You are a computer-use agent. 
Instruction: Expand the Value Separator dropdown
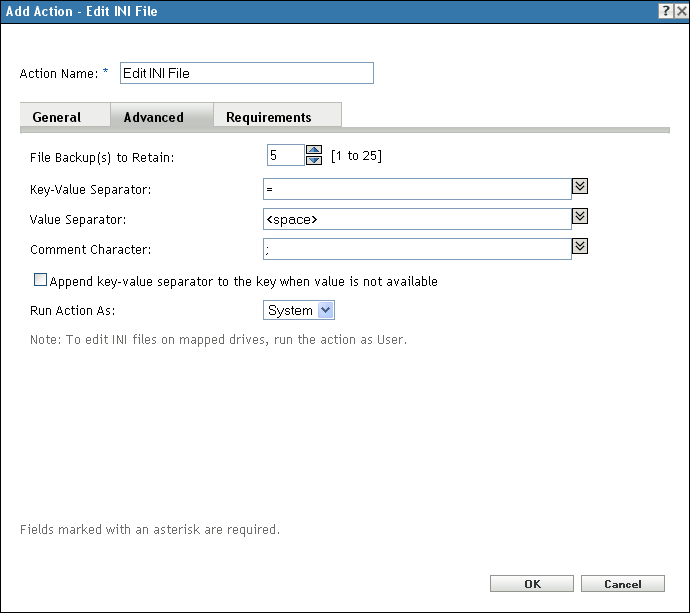[x=580, y=216]
